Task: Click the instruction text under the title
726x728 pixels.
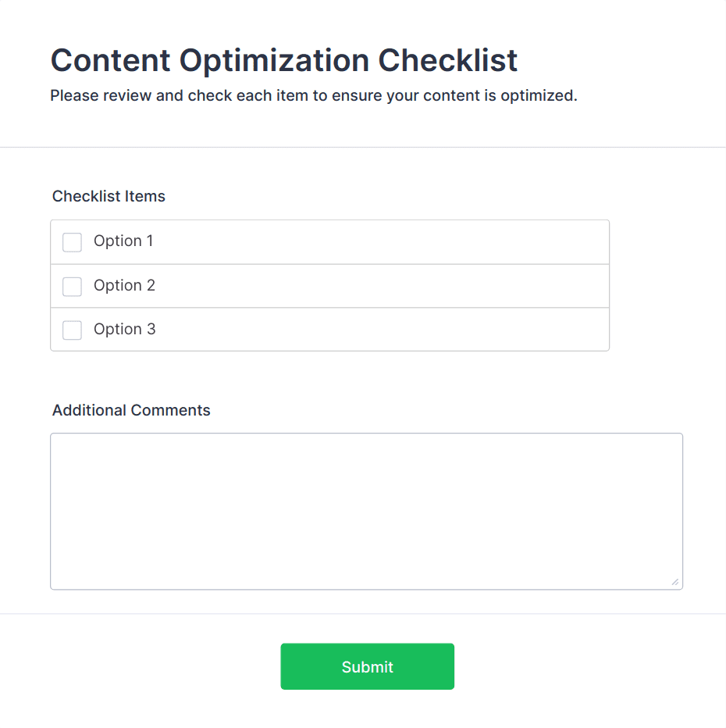Action: 314,95
